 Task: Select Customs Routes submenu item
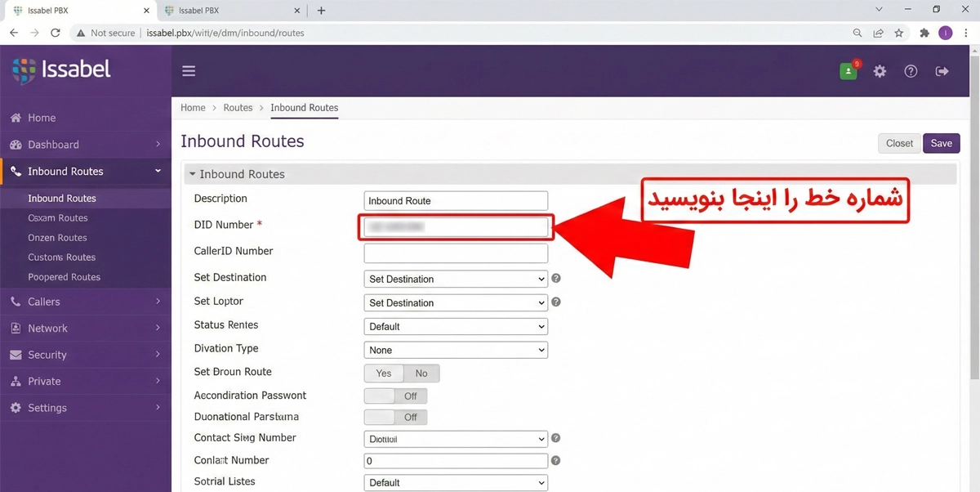tap(62, 257)
